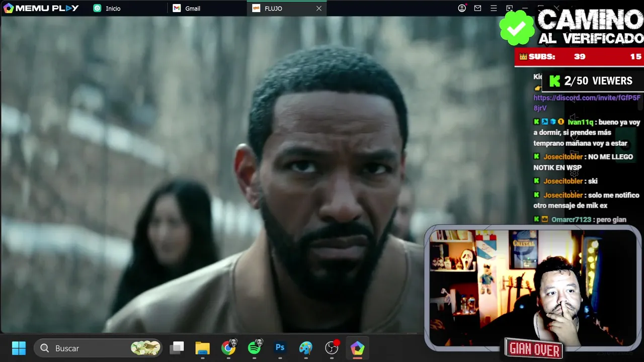
Task: Open the MEmu account profile icon
Action: tap(462, 8)
